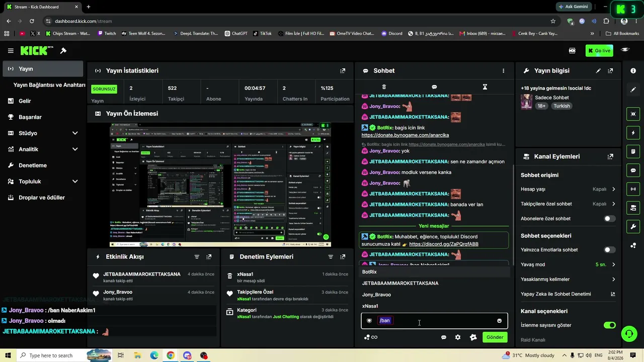Pick xNasa1 from the ban suggestions

click(435, 306)
